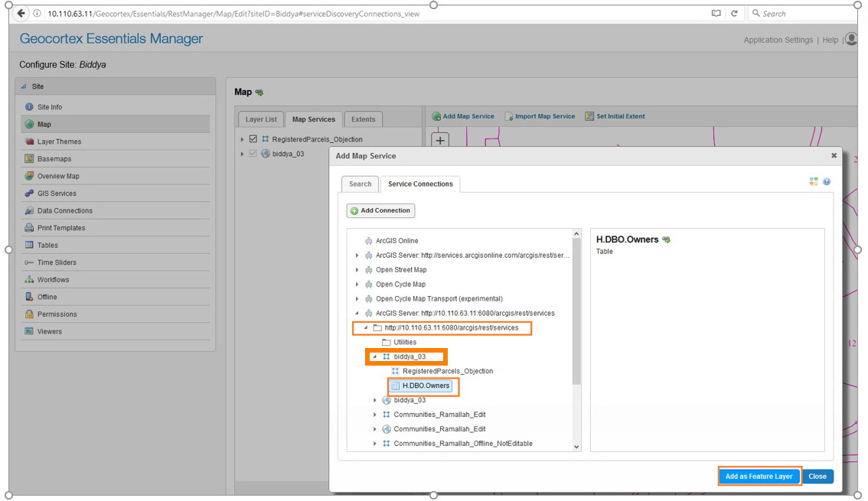Click the browser reload icon
Screen dimensions: 868x501
tap(734, 13)
